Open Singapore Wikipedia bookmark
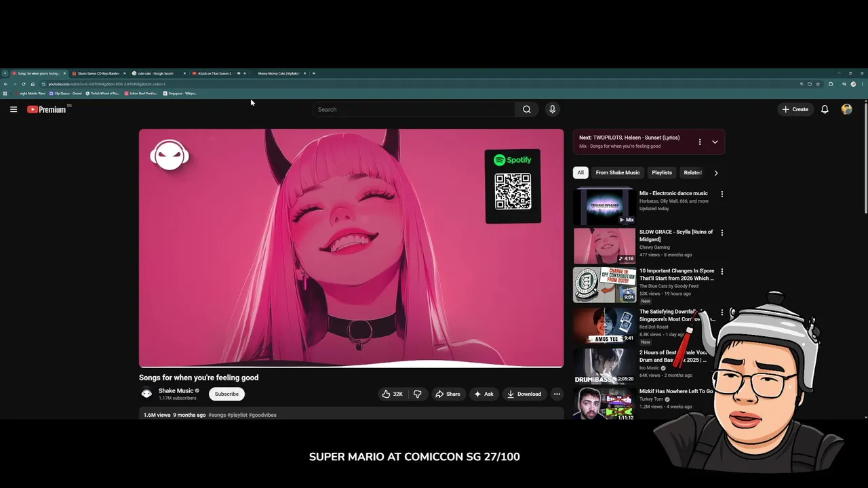 click(x=180, y=94)
